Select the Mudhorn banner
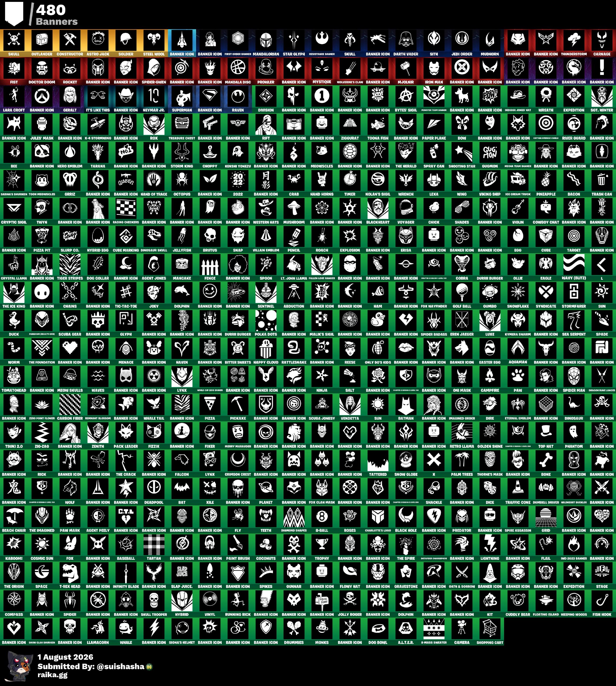The height and width of the screenshot is (686, 616). click(x=490, y=43)
